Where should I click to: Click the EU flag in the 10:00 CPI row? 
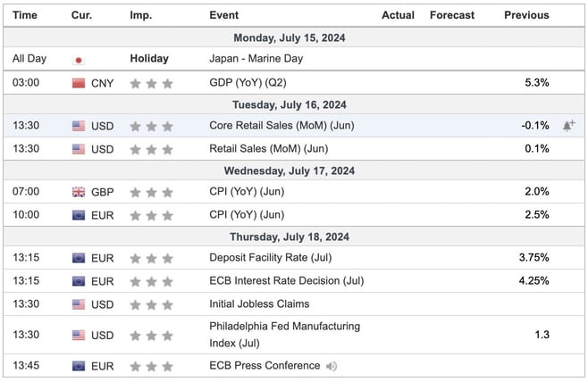click(x=79, y=215)
